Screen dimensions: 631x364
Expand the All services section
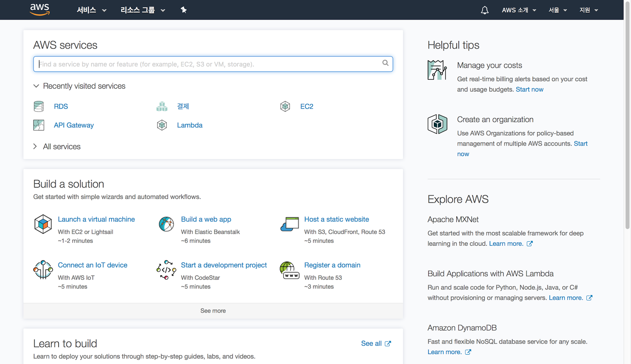(x=57, y=146)
